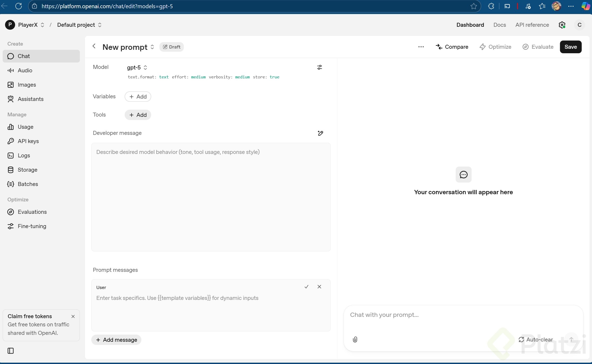Open the Default project selector
Screen dimensions: 592x364
(x=79, y=25)
